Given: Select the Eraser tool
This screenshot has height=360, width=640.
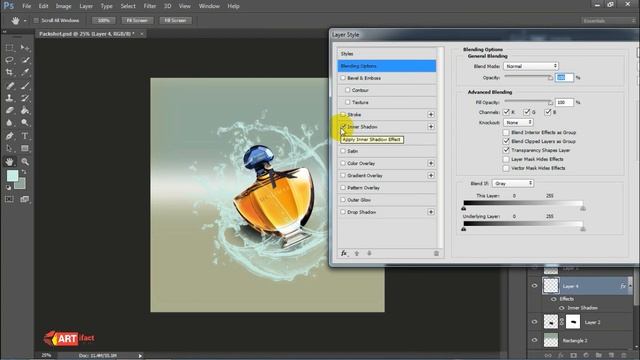Looking at the screenshot, I should click(9, 110).
